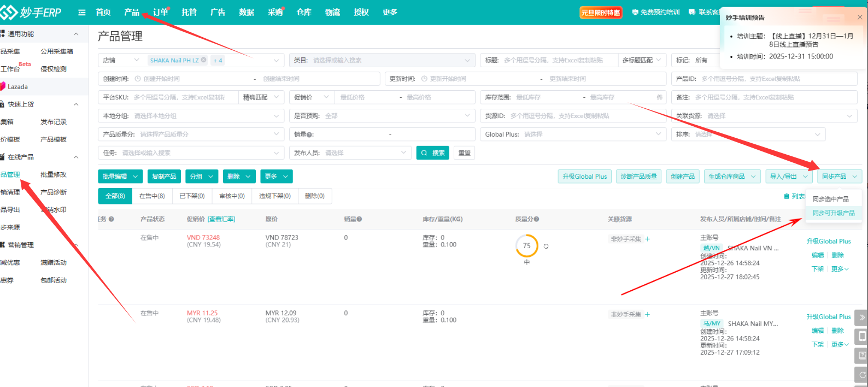Image resolution: width=868 pixels, height=387 pixels.
Task: Close the 妙手培训预告 notification popup
Action: click(859, 17)
